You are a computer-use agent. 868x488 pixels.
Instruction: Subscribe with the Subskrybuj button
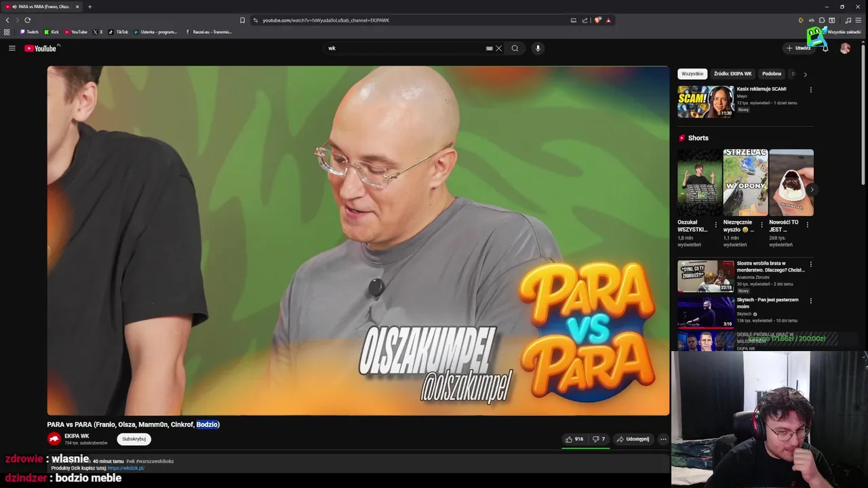pyautogui.click(x=134, y=439)
